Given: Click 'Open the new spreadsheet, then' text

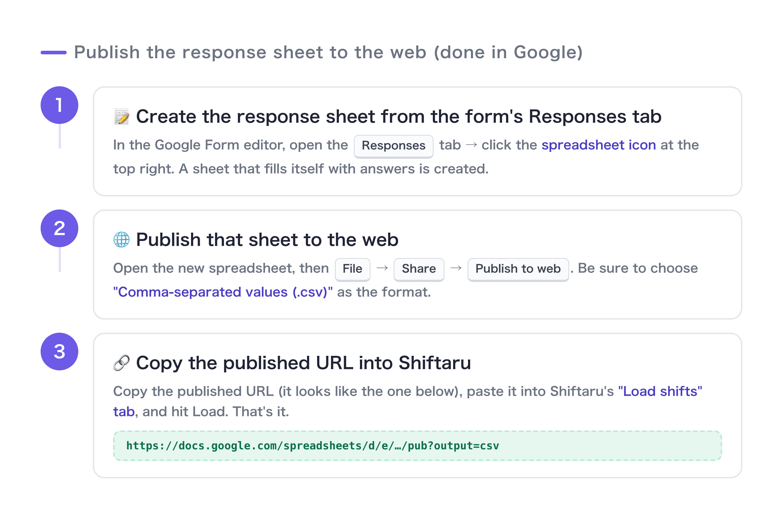Looking at the screenshot, I should coord(221,268).
